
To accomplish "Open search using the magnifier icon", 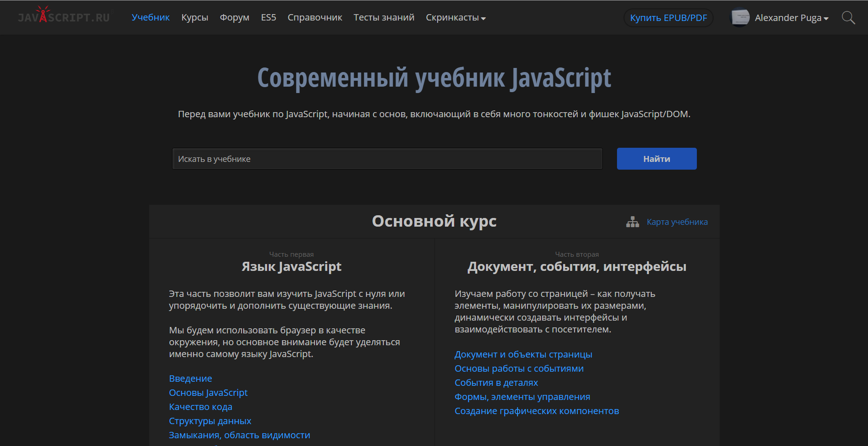I will tap(848, 17).
